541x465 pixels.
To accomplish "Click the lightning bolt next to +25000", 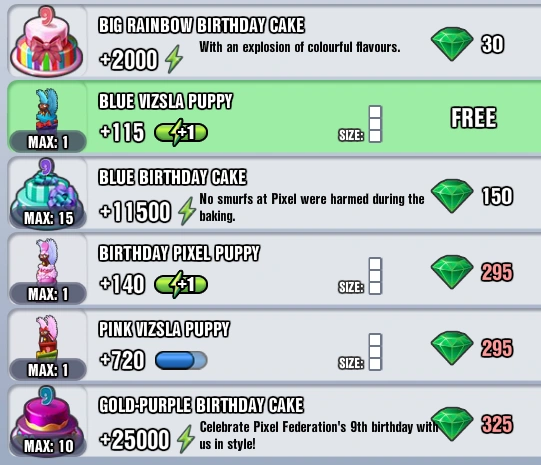I will click(x=186, y=439).
